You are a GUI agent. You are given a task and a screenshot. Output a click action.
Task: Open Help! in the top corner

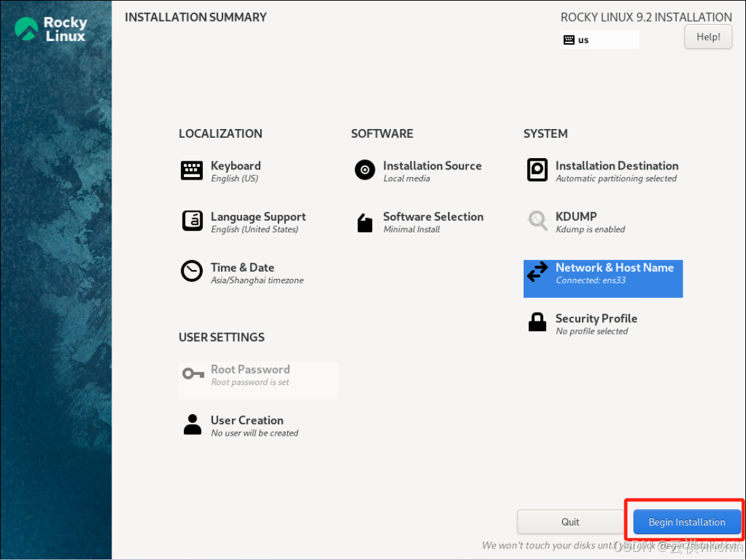pos(708,36)
